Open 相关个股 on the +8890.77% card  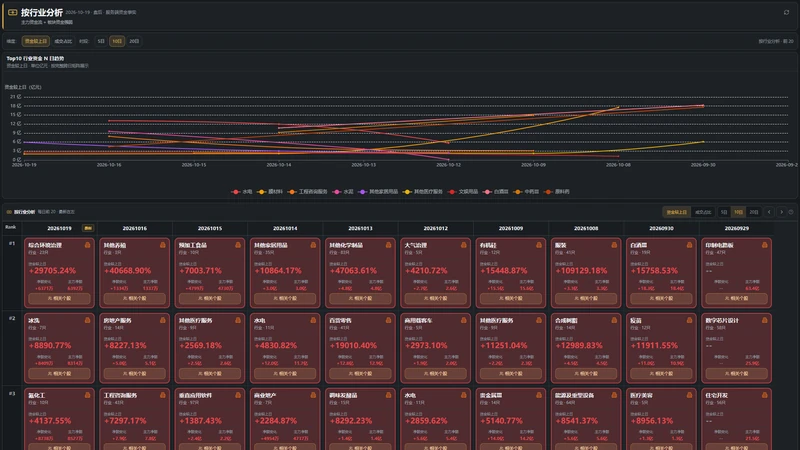click(x=60, y=373)
